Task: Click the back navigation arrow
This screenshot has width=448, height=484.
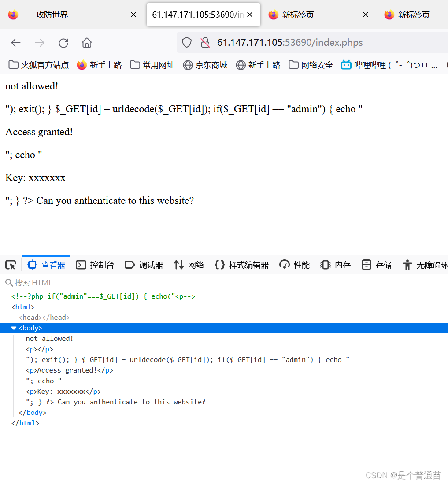Action: (x=16, y=42)
